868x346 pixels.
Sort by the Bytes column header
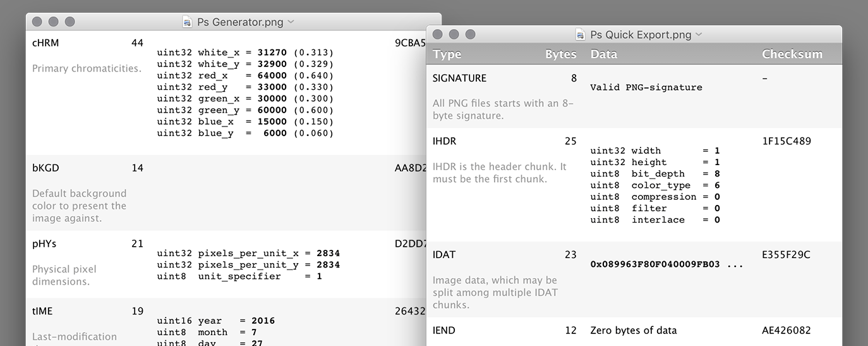(561, 54)
